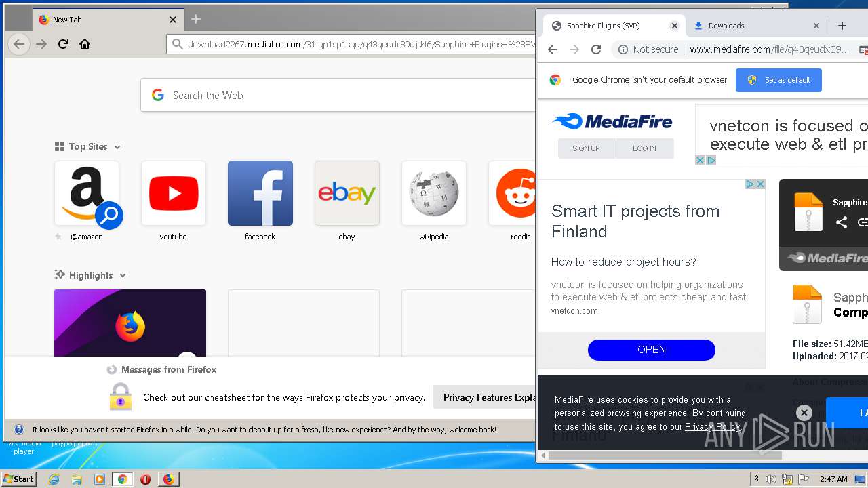
Task: Open Opera from the taskbar
Action: click(145, 479)
